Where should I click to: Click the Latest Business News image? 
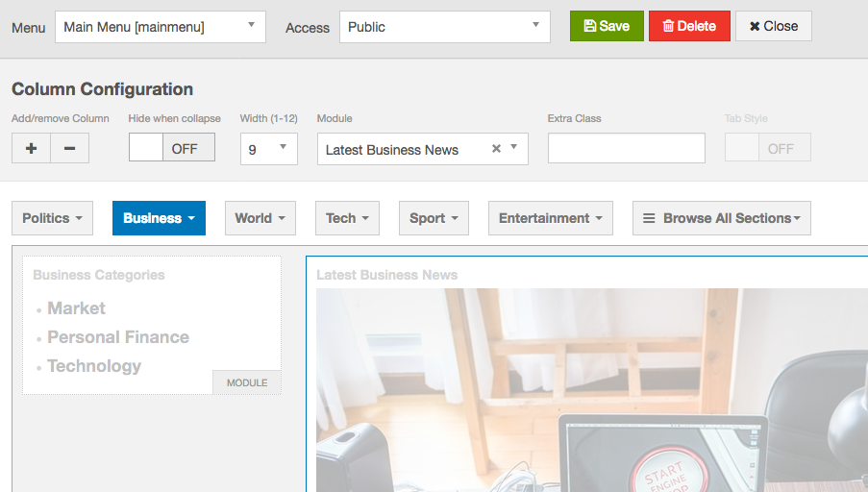pos(592,390)
